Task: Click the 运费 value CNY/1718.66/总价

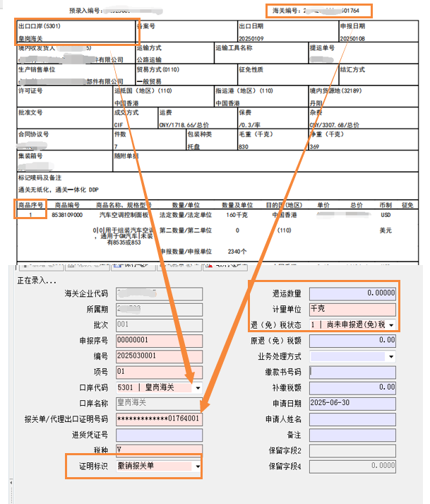Action: click(x=184, y=125)
